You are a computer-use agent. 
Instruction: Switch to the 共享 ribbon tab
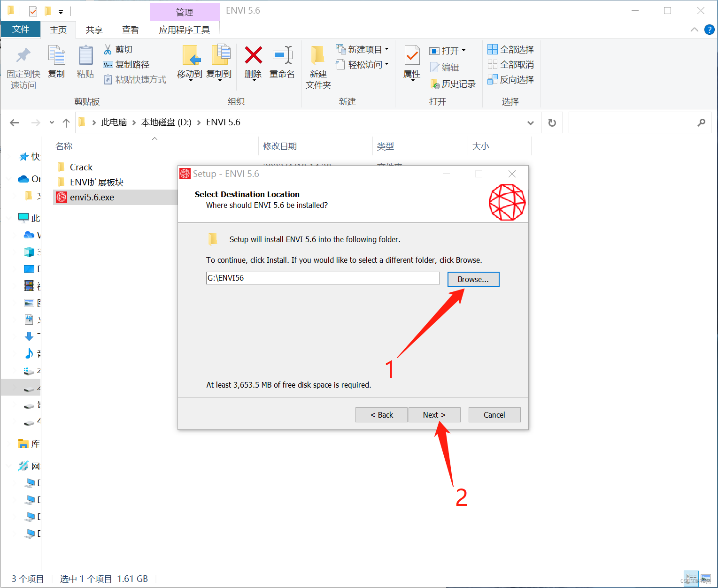94,30
